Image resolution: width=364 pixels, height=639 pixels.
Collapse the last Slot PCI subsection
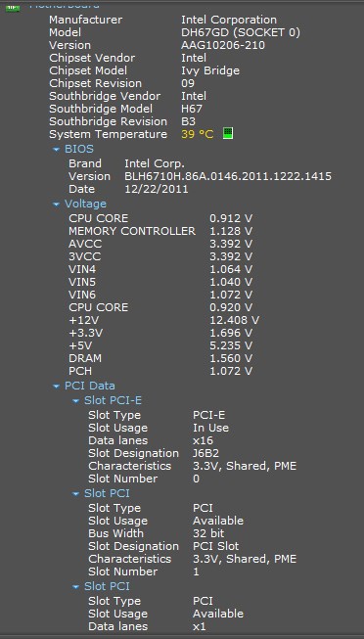click(75, 587)
